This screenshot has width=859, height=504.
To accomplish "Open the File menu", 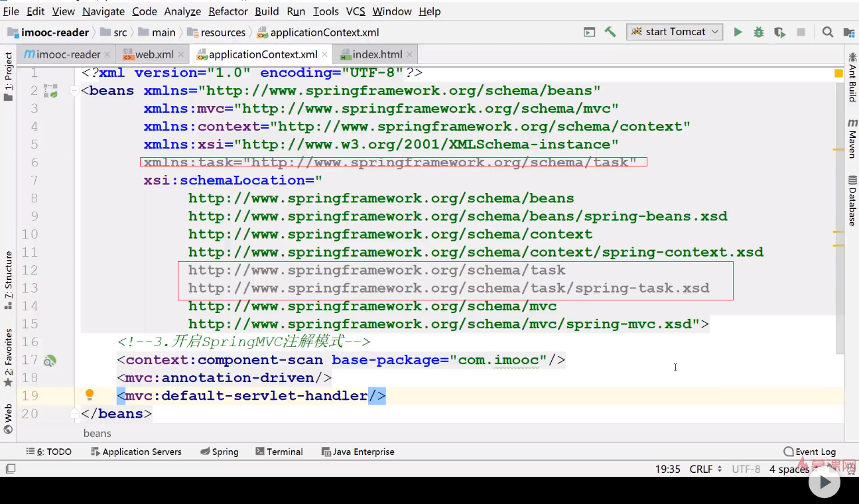I will pyautogui.click(x=11, y=11).
